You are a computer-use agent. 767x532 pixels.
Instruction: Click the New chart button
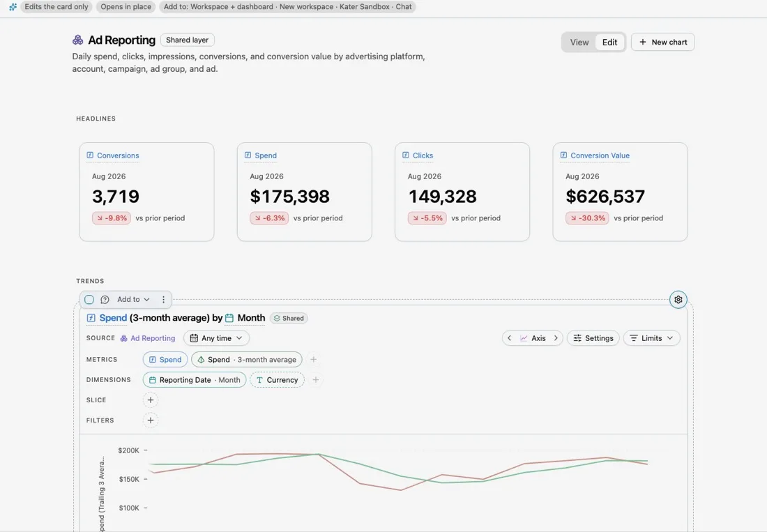click(x=663, y=42)
